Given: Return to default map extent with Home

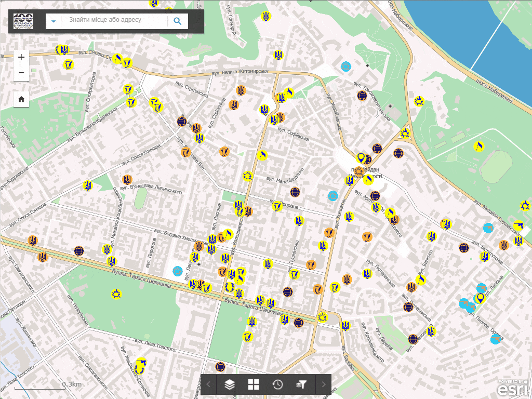Looking at the screenshot, I should [x=21, y=99].
